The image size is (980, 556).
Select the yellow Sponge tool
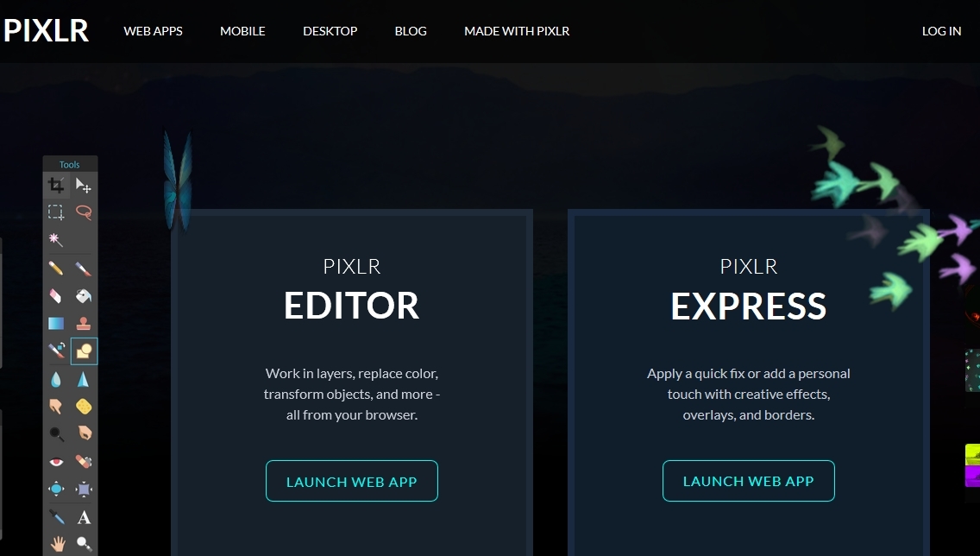tap(83, 407)
